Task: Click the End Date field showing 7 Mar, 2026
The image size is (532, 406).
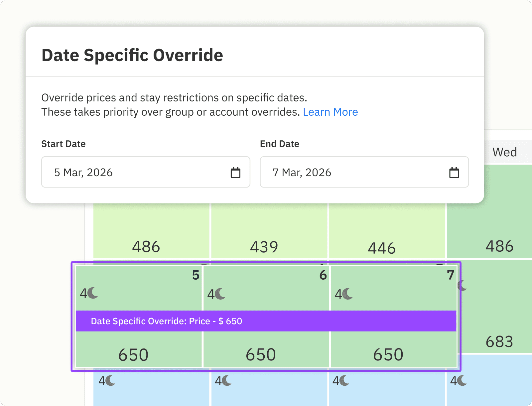Action: [x=352, y=172]
